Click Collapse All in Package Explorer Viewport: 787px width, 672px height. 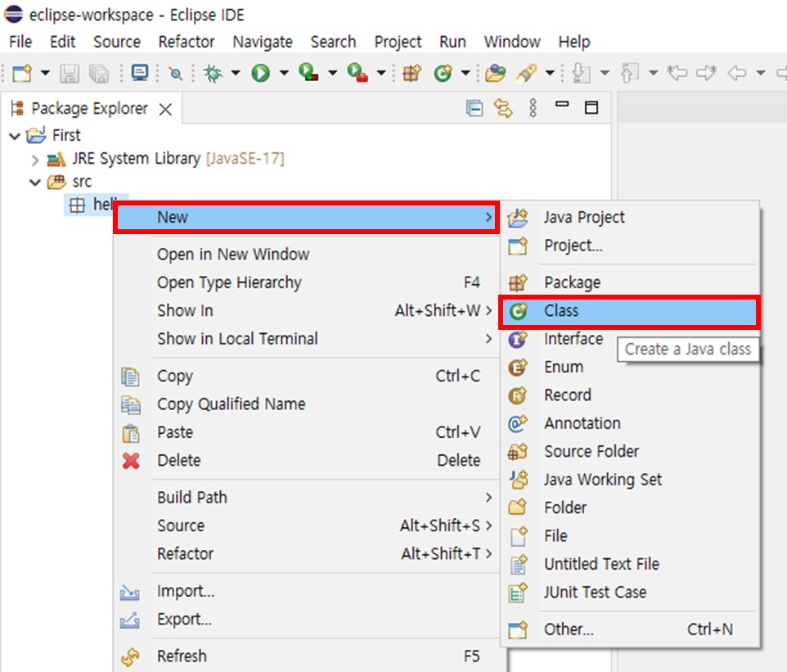click(x=474, y=108)
